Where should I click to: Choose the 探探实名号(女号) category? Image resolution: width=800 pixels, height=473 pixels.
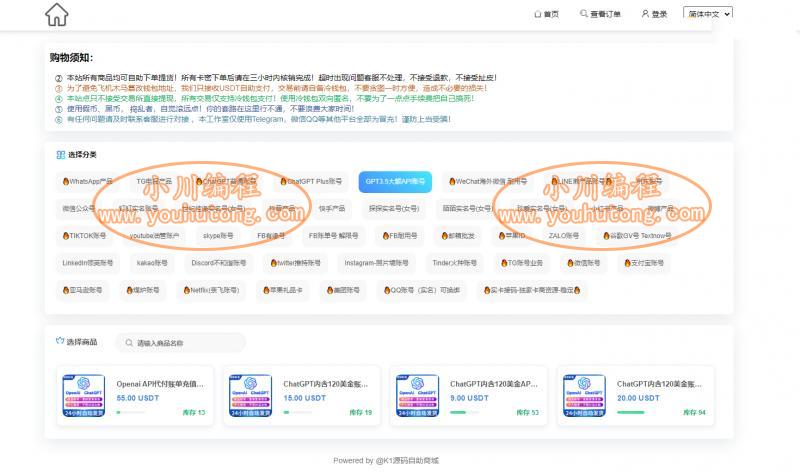coord(394,209)
